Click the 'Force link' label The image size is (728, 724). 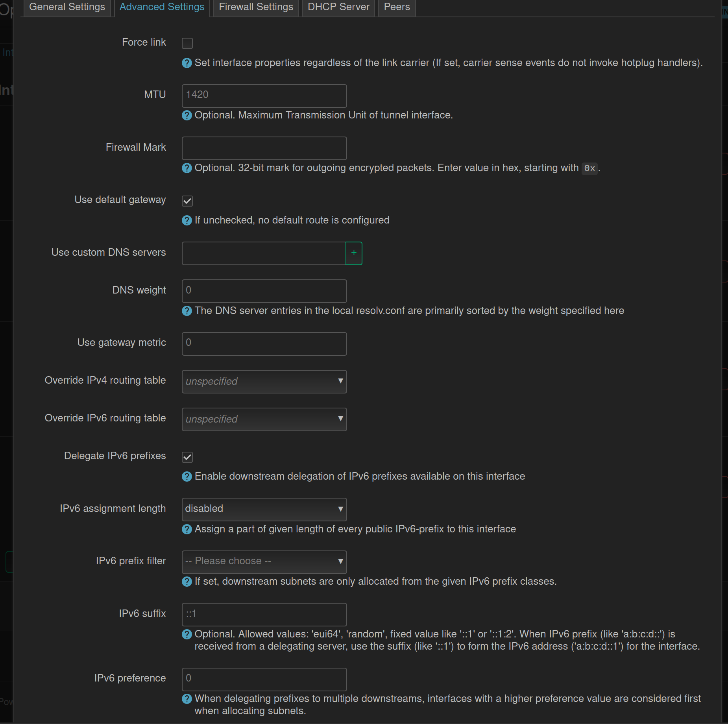pos(144,42)
